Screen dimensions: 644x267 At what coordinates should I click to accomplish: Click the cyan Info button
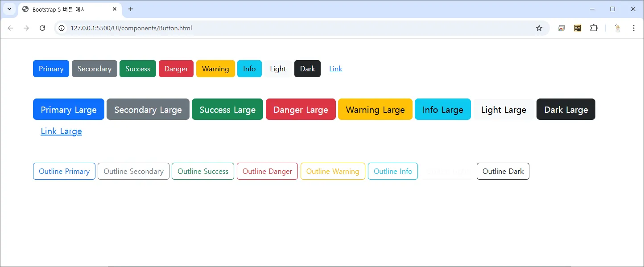[x=249, y=69]
